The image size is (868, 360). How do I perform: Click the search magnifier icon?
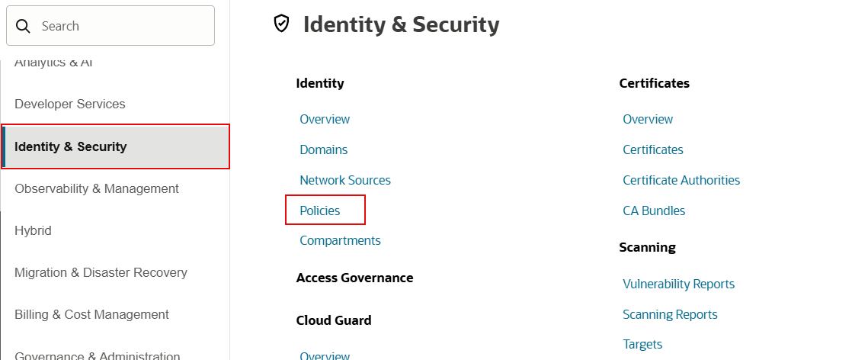pyautogui.click(x=23, y=26)
